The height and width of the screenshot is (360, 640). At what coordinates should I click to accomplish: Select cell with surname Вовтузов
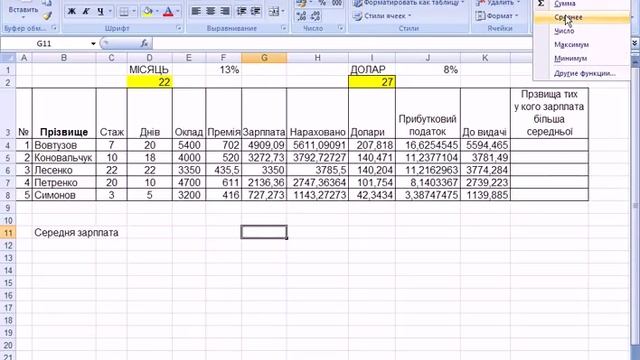pos(64,145)
